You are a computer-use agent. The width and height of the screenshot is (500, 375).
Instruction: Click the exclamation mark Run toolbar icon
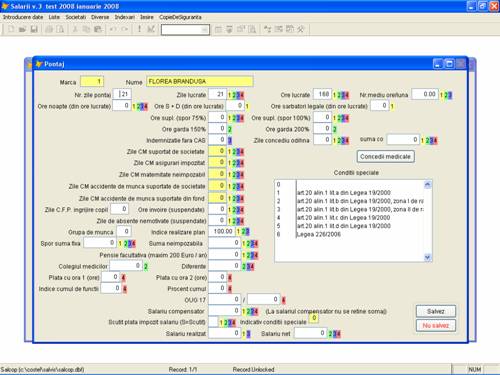139,29
